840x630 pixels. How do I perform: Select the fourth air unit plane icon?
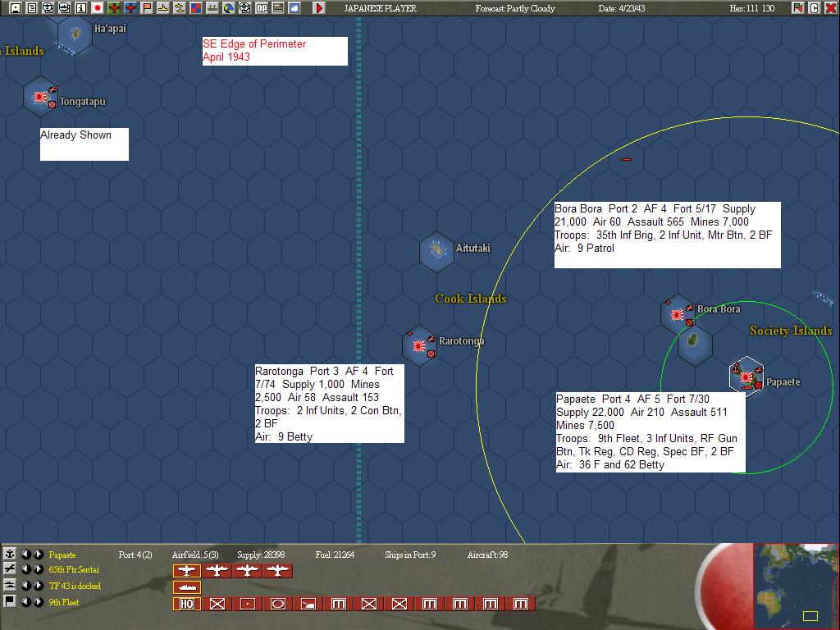coord(278,571)
